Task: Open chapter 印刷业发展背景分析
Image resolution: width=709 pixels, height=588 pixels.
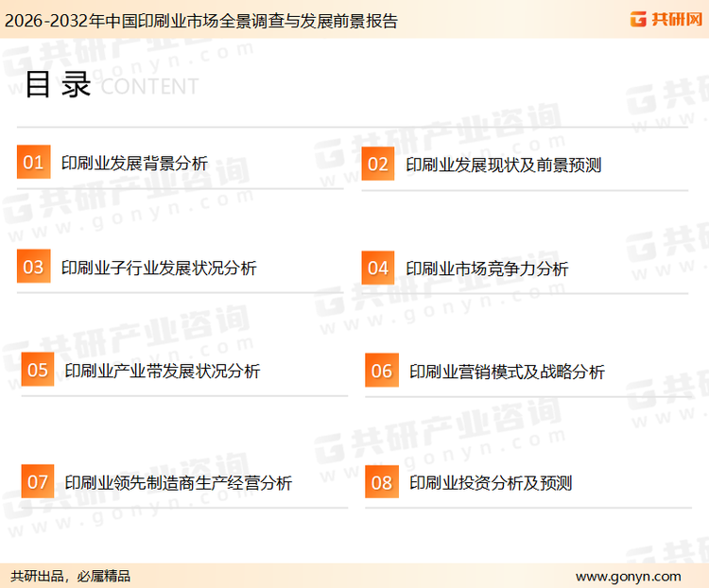Action: [134, 164]
